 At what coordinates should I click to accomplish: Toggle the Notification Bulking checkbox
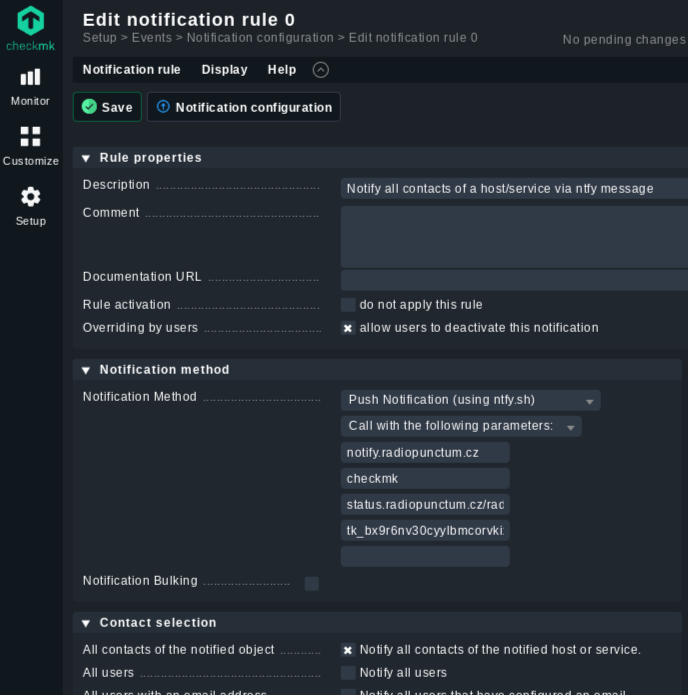tap(311, 583)
